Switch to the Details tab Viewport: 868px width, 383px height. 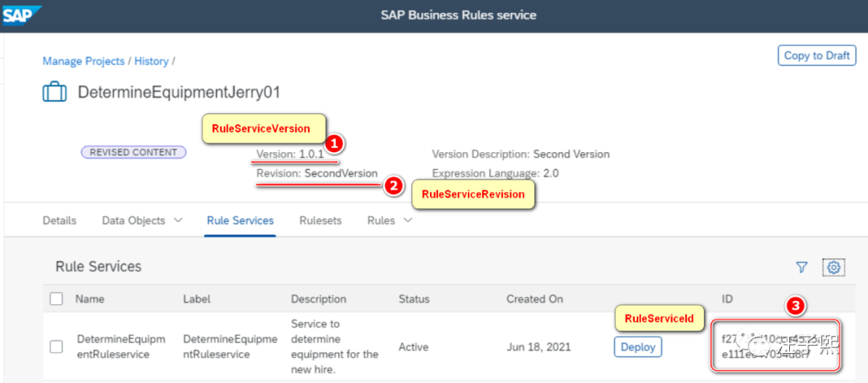point(59,220)
